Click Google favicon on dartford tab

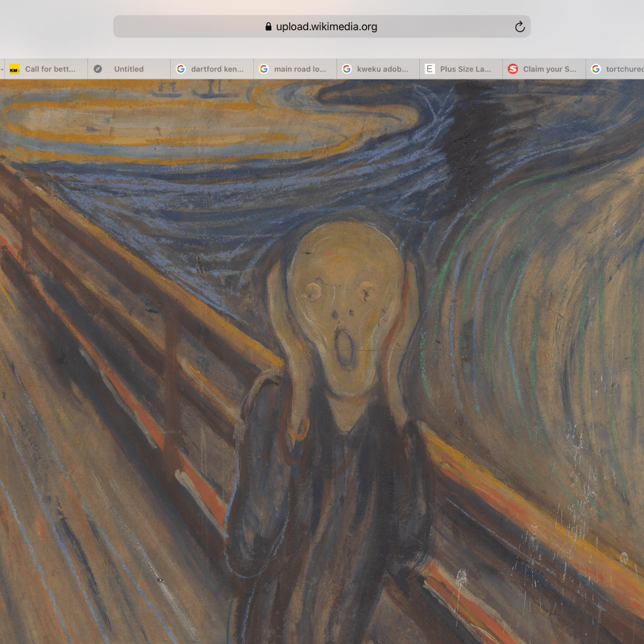pos(181,69)
